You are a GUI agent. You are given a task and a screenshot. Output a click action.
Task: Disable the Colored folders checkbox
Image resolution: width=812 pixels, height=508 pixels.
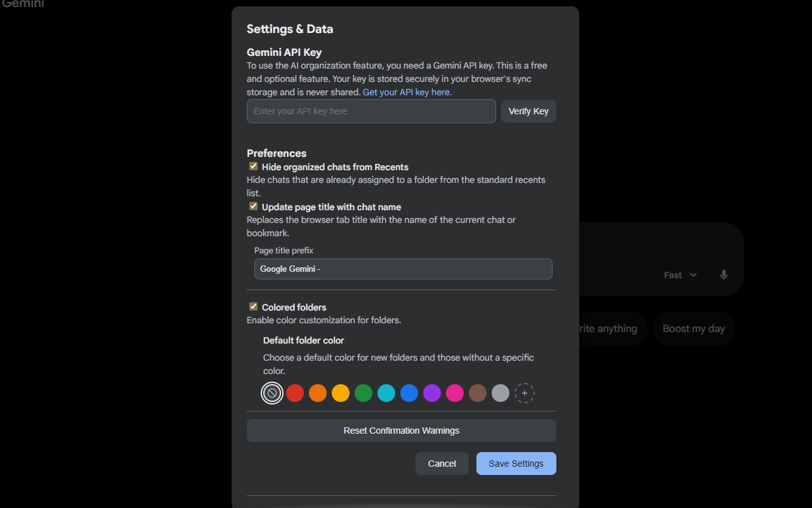click(254, 307)
